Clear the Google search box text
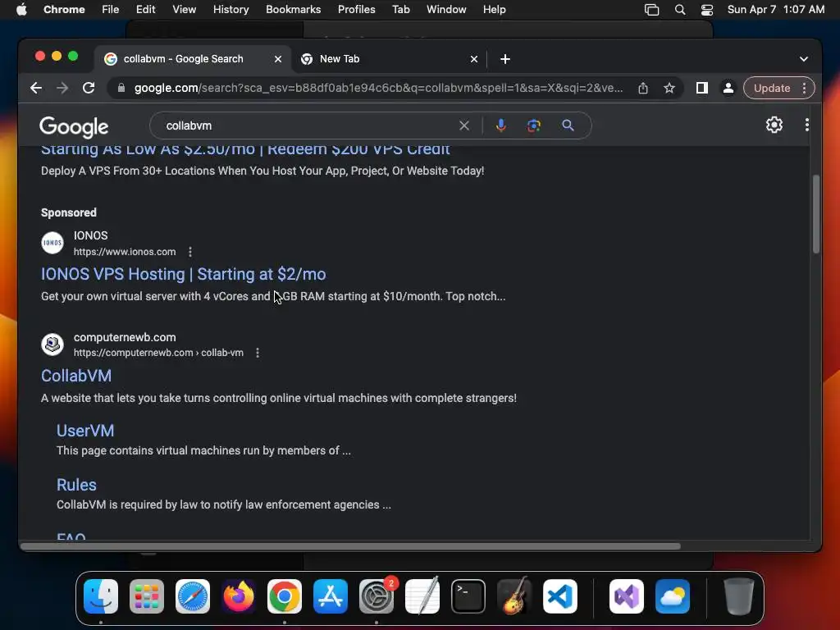840x630 pixels. click(x=464, y=126)
